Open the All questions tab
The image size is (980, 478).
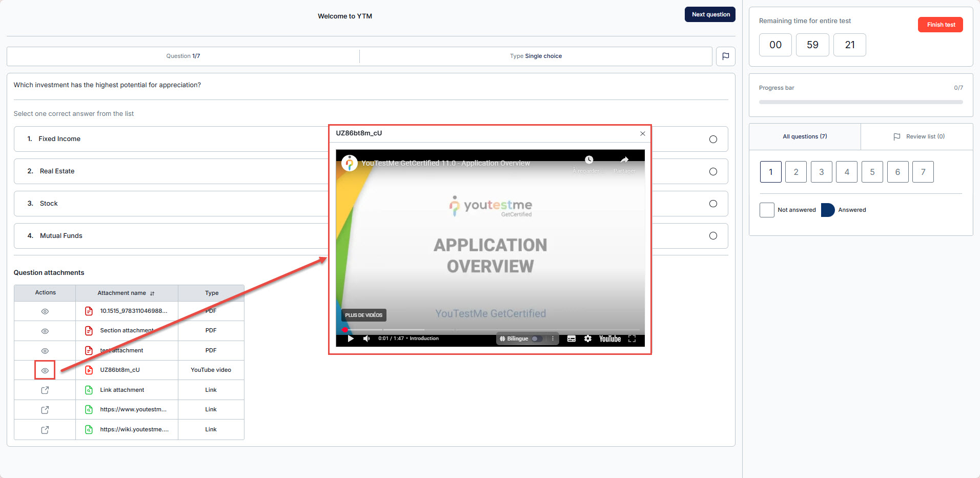pos(804,136)
